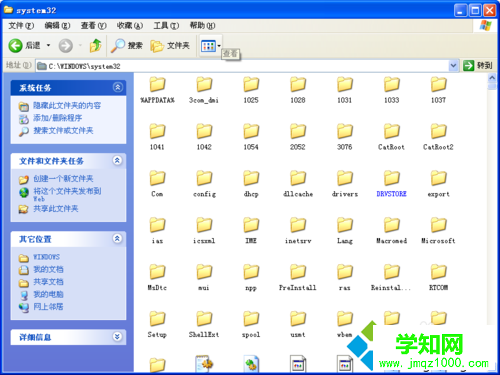
Task: Select the spool folder
Action: [x=251, y=325]
